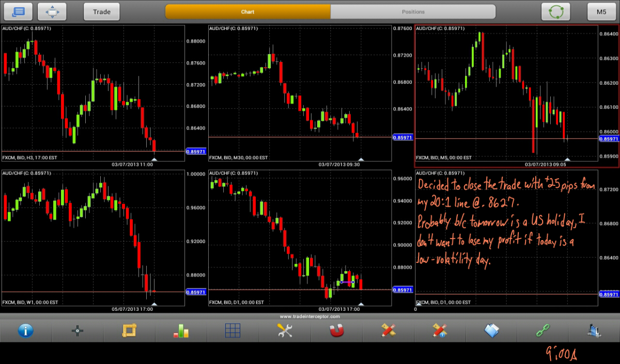The width and height of the screenshot is (620, 364).
Task: Click the 0.85971 price tag on M5 chart
Action: click(x=609, y=139)
